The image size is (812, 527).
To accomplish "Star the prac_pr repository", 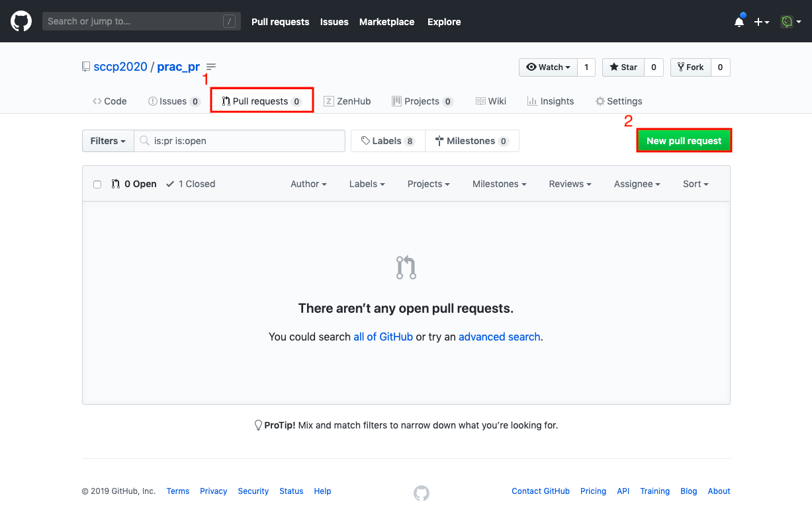I will (623, 67).
